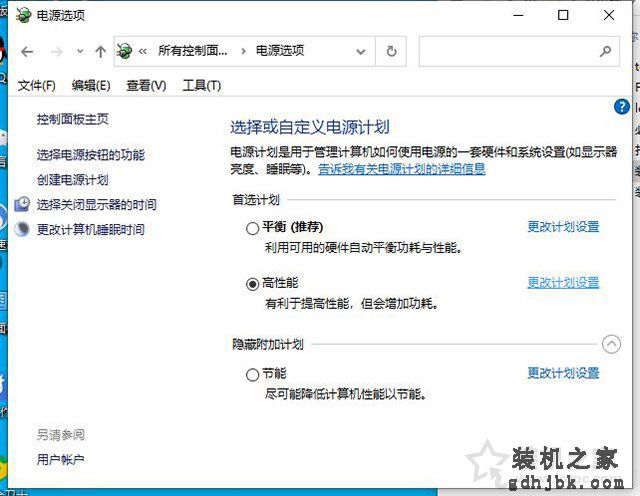Image resolution: width=640 pixels, height=496 pixels.
Task: Go to 控制面板主页
Action: coord(73,119)
